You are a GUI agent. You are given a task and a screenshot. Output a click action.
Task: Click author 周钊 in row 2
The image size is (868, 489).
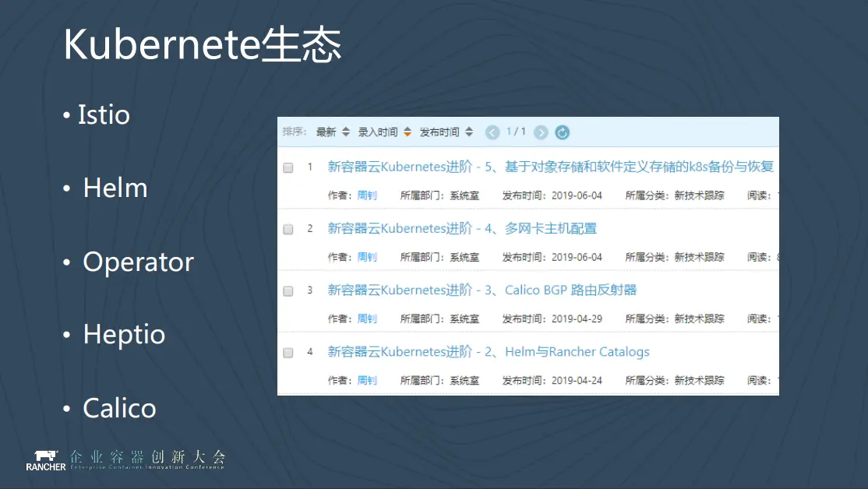(367, 257)
